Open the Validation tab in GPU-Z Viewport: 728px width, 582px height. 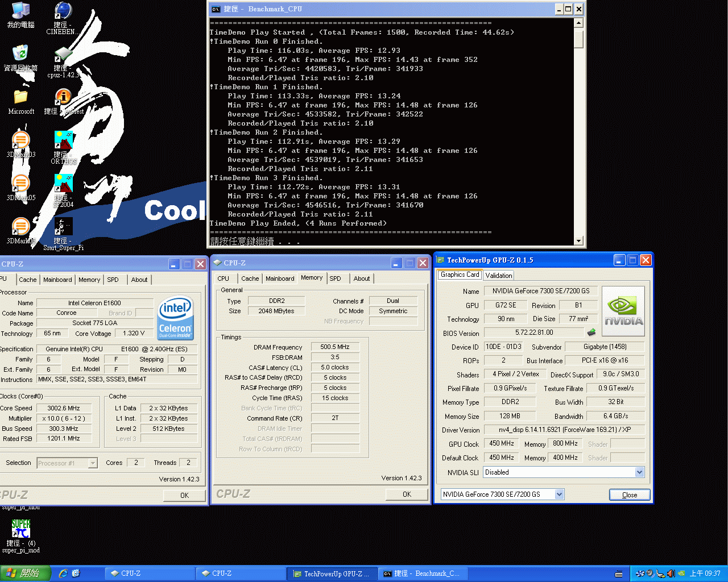pos(499,275)
